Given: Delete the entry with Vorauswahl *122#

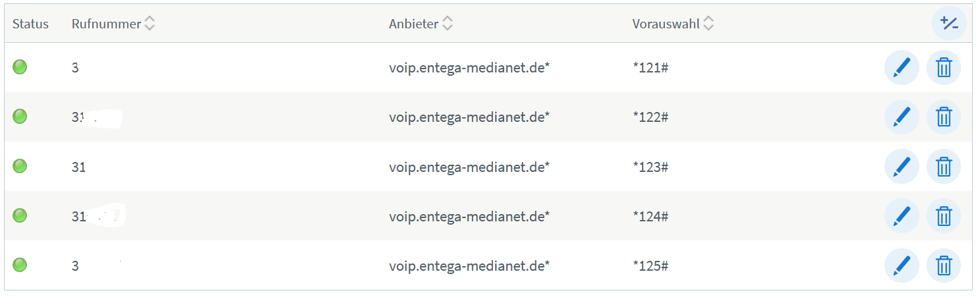Looking at the screenshot, I should click(944, 117).
